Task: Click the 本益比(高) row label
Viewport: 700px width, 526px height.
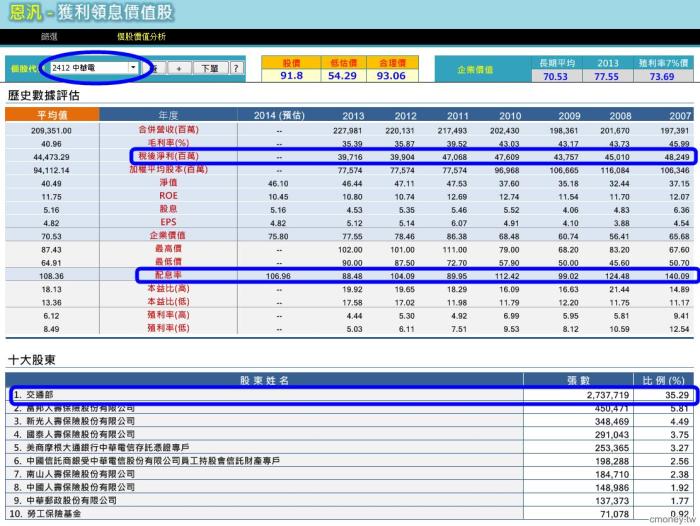Action: coord(168,288)
